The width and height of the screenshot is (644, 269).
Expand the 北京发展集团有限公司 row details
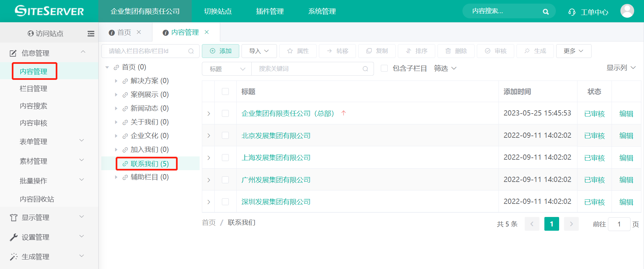coord(208,135)
